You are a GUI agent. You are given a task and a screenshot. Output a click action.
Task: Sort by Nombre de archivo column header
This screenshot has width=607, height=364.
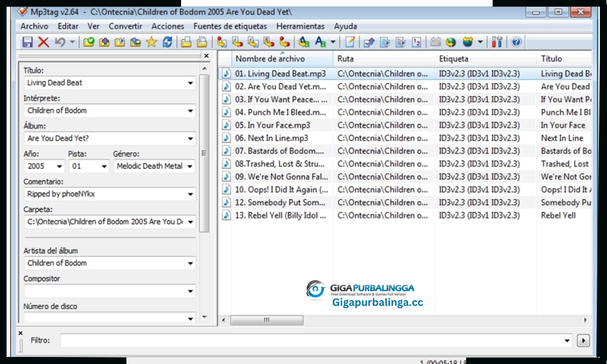pos(282,59)
